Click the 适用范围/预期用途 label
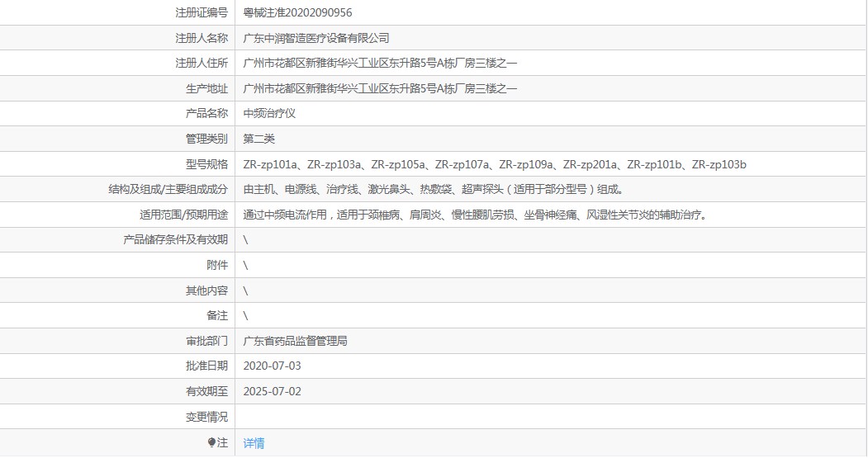The height and width of the screenshot is (458, 868). click(184, 215)
